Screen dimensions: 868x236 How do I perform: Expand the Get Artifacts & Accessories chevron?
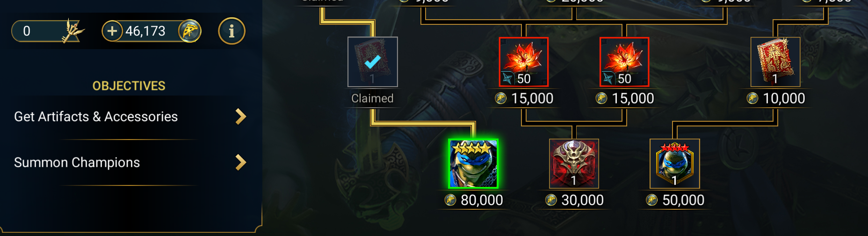[x=240, y=117]
